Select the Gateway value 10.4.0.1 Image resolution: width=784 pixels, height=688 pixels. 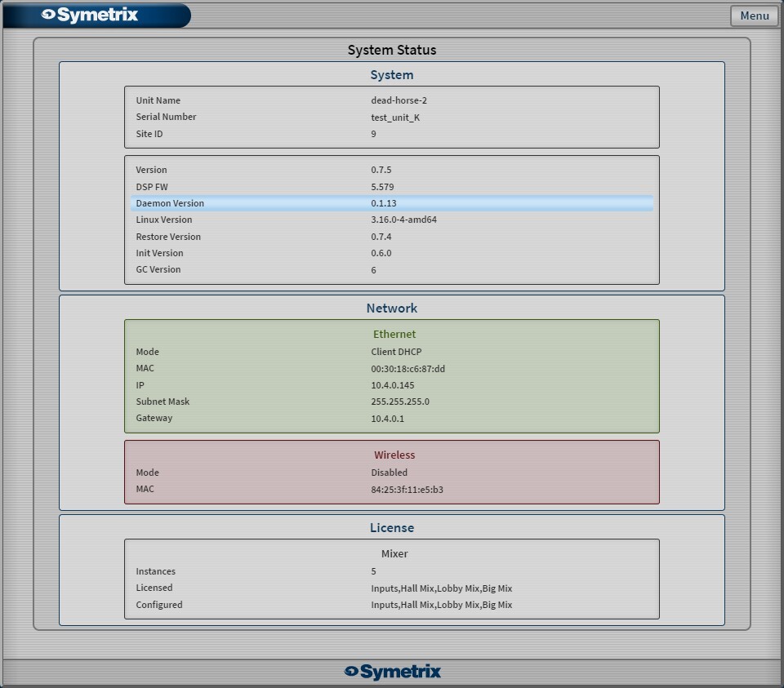point(387,419)
